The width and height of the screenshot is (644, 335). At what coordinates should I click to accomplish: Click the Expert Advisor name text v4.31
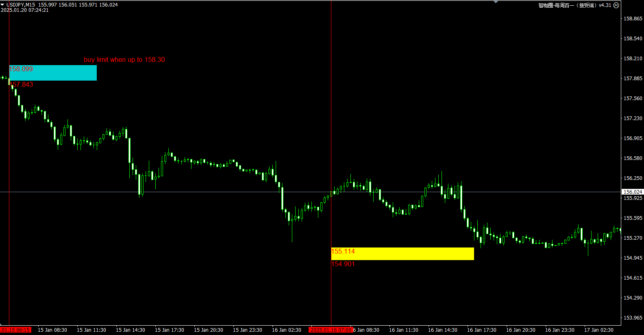[574, 5]
